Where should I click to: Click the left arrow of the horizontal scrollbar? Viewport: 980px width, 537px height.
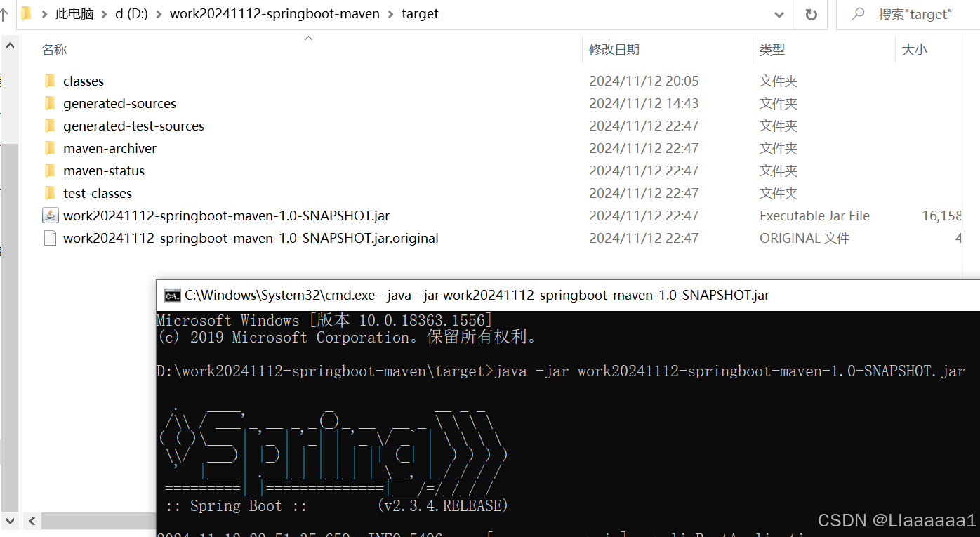point(32,521)
